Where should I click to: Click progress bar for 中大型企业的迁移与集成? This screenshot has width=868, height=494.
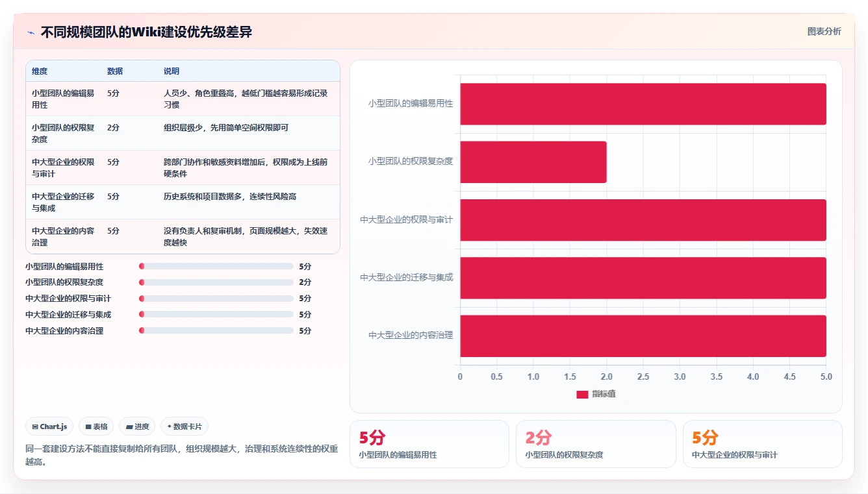216,315
